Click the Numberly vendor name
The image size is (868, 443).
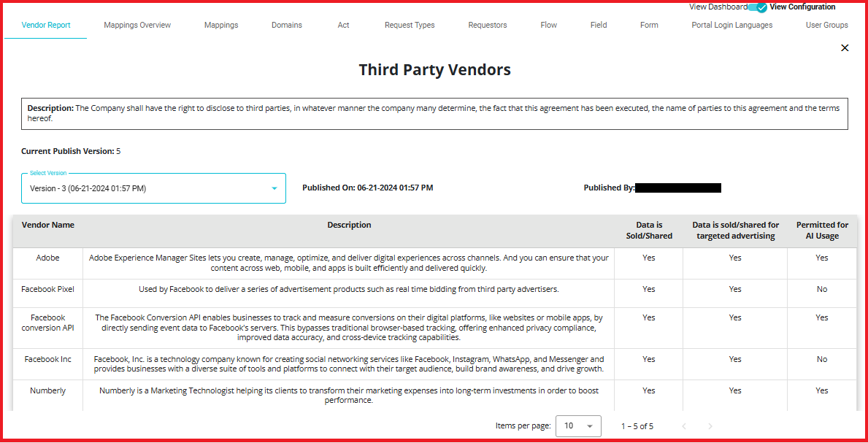point(48,390)
